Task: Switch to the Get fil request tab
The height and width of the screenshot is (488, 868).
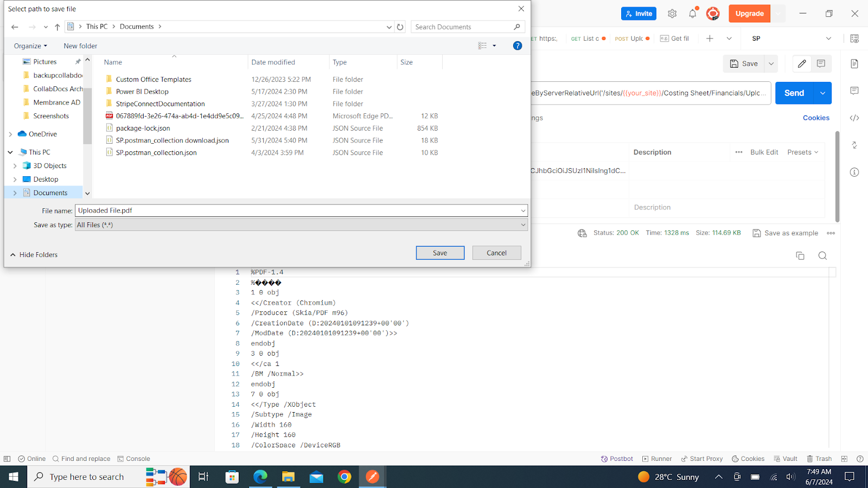Action: tap(675, 38)
